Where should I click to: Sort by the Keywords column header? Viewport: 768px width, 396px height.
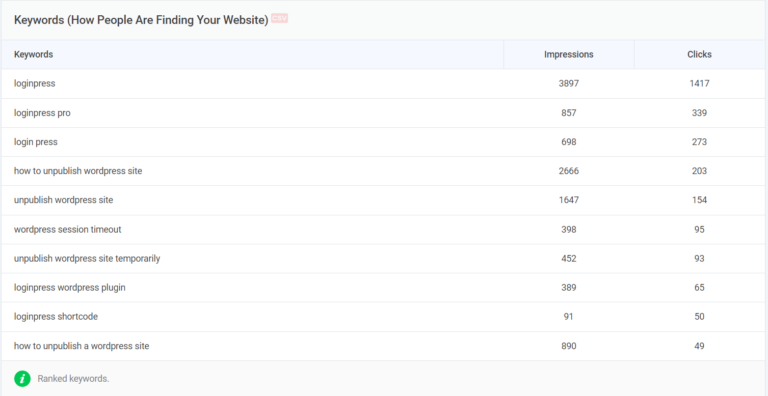click(33, 54)
